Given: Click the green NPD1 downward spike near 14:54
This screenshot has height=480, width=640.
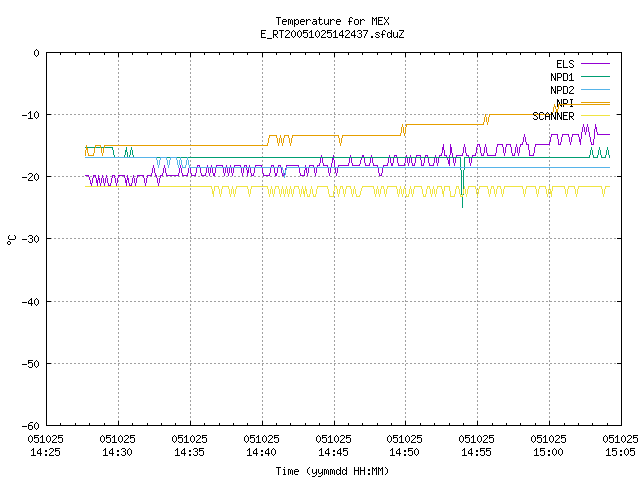Looking at the screenshot, I should coord(462,184).
